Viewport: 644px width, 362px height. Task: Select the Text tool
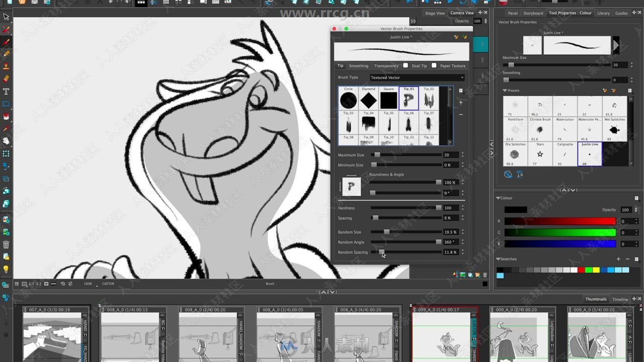click(x=6, y=92)
